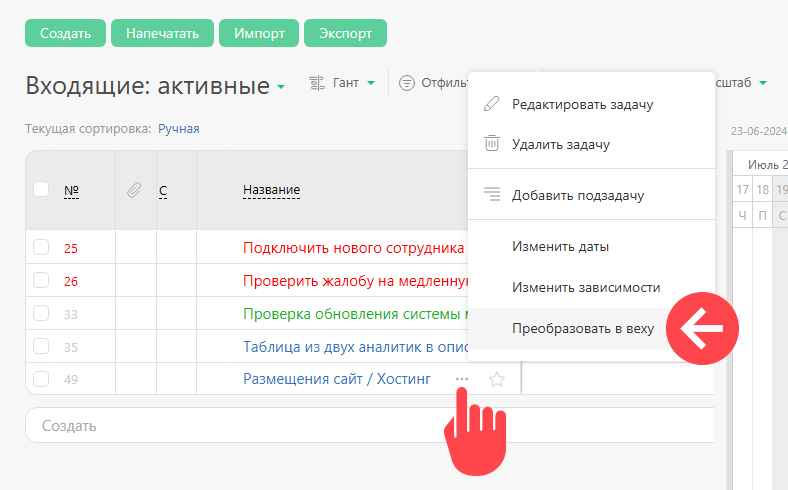Click task number 49 cell

click(x=71, y=379)
